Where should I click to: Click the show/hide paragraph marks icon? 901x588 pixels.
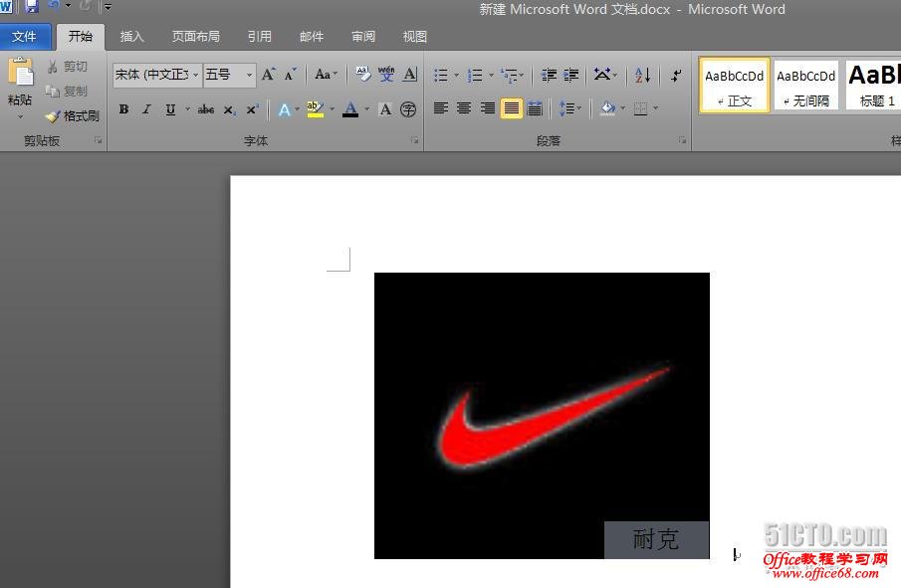(x=675, y=75)
